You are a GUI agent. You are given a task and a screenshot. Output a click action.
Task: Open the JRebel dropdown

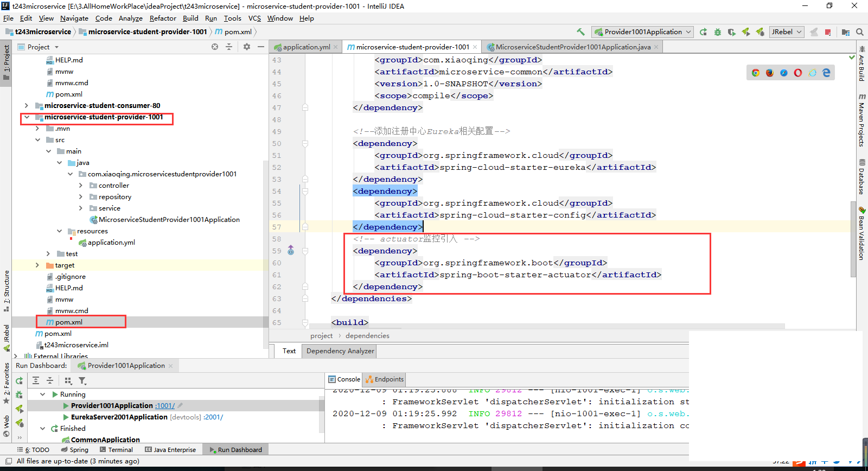787,32
